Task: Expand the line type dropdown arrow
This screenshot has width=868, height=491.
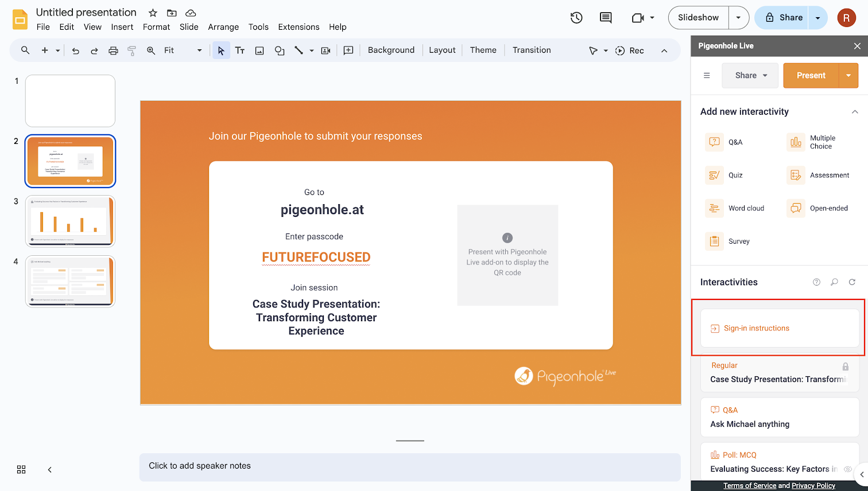Action: pos(312,50)
